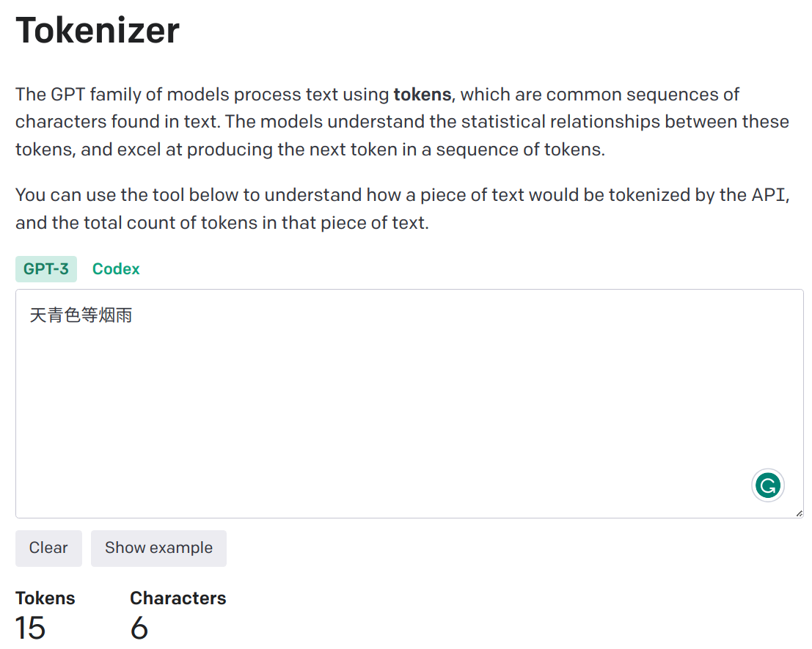Load an example with the Show example button
The height and width of the screenshot is (649, 812).
coord(158,548)
